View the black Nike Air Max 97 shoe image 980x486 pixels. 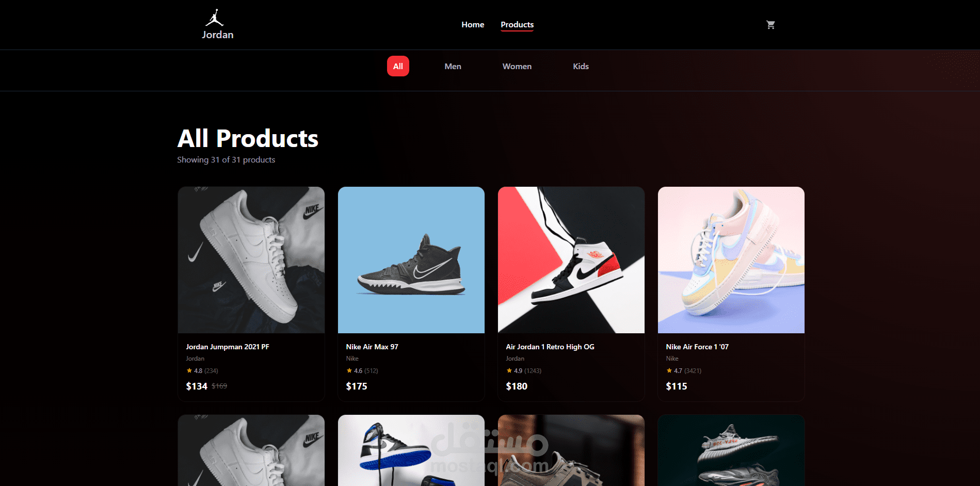coord(411,260)
